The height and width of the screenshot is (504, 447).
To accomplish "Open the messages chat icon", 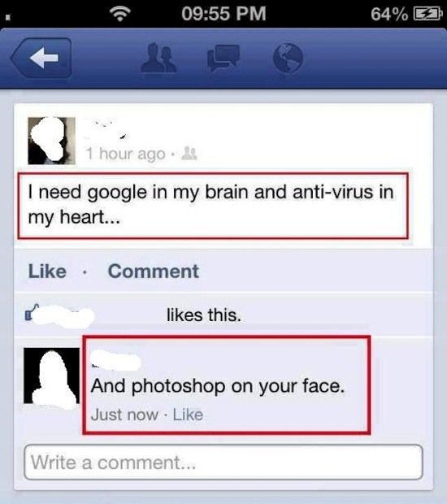I will click(x=223, y=58).
